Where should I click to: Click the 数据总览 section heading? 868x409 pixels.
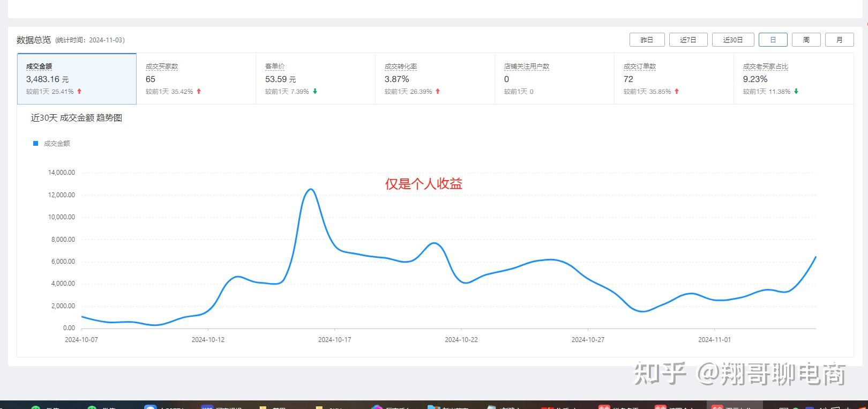click(x=34, y=40)
